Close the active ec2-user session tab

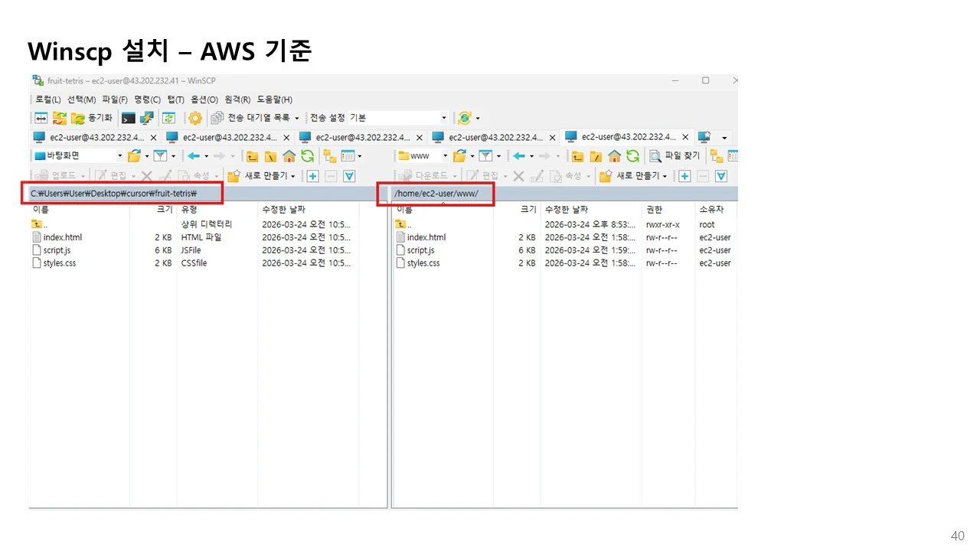pyautogui.click(x=685, y=138)
